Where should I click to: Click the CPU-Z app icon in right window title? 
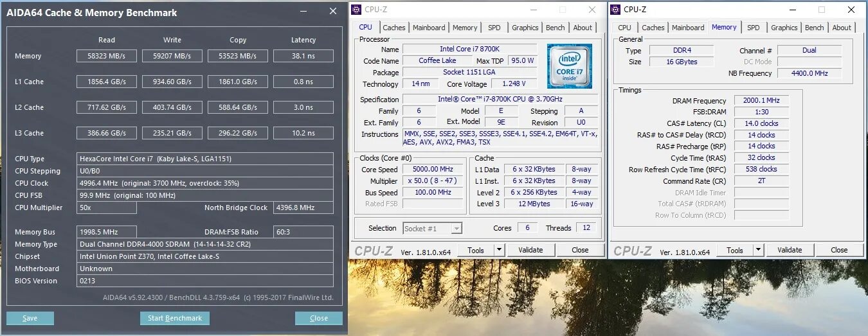pyautogui.click(x=616, y=10)
